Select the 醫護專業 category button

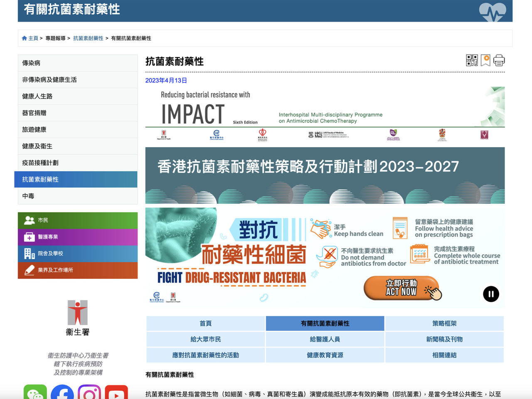coord(77,237)
